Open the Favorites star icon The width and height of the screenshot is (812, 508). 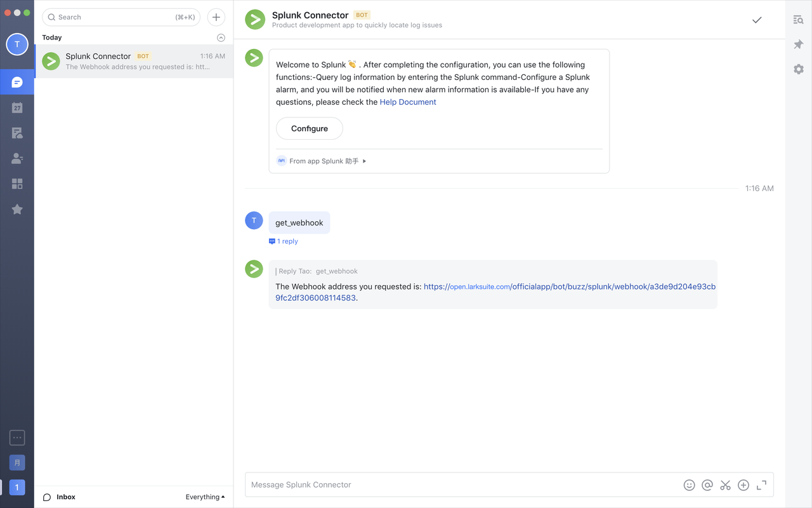tap(17, 209)
